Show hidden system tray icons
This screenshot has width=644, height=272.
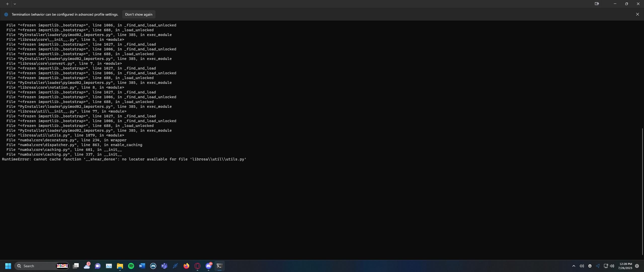click(x=574, y=266)
